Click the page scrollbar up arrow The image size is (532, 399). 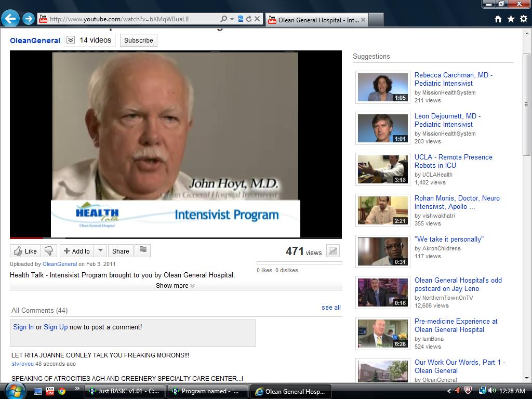(527, 33)
